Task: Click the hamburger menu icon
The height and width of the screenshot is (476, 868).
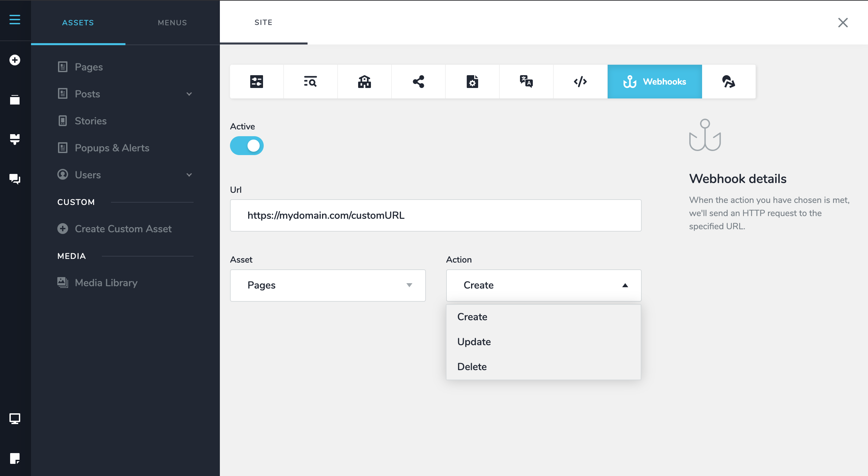Action: (15, 20)
